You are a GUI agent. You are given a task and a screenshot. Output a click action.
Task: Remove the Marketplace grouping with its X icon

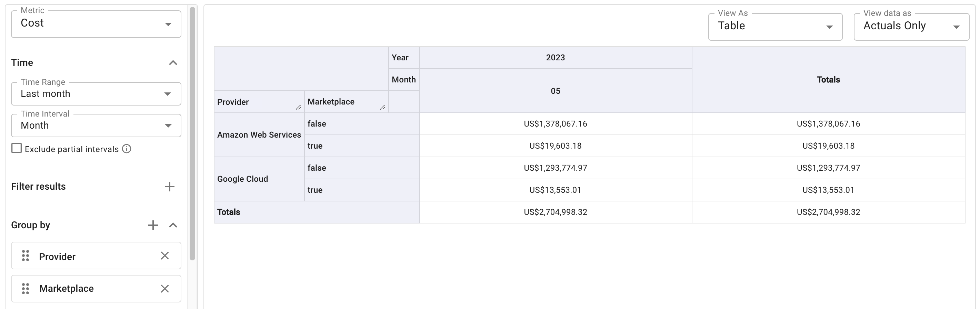point(165,288)
